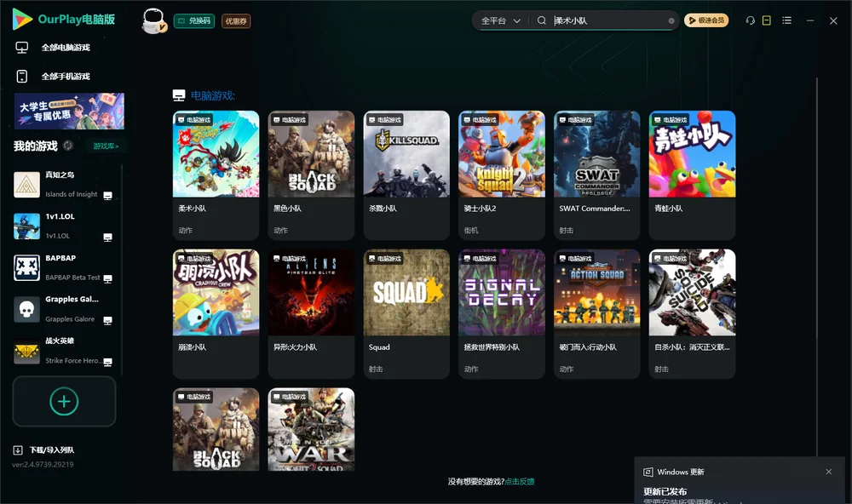Click the PC badge icon on 1v1.LOL row
The width and height of the screenshot is (852, 504).
tap(107, 238)
